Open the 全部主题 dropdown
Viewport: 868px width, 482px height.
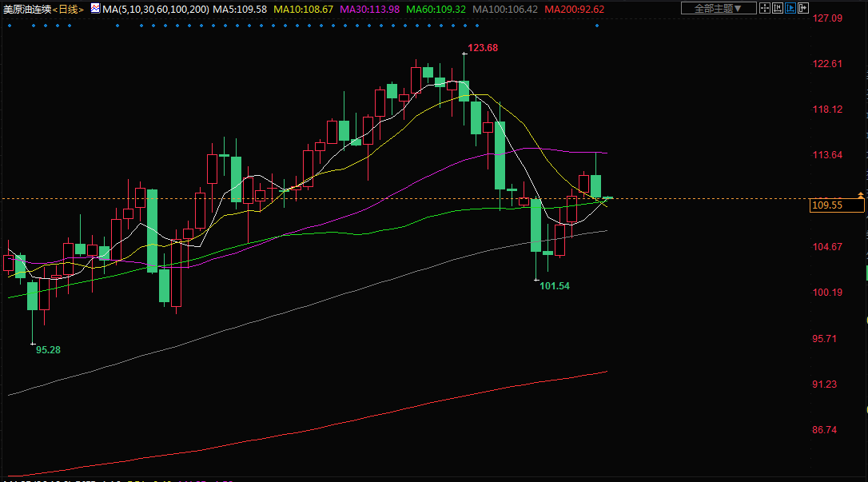pos(717,8)
